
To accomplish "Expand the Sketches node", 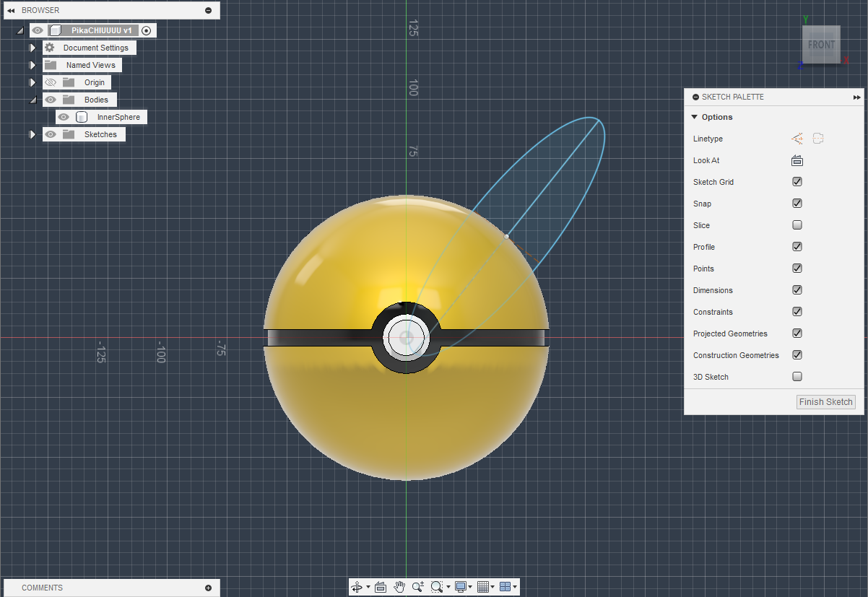I will (x=32, y=134).
